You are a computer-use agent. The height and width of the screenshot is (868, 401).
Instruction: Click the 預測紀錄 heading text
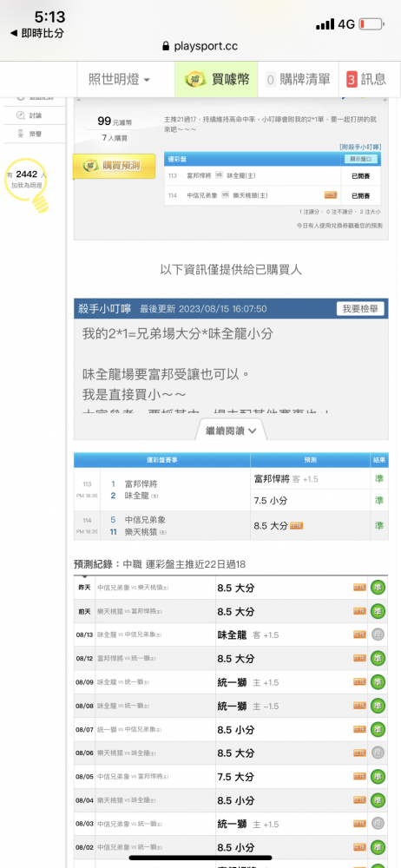(160, 564)
